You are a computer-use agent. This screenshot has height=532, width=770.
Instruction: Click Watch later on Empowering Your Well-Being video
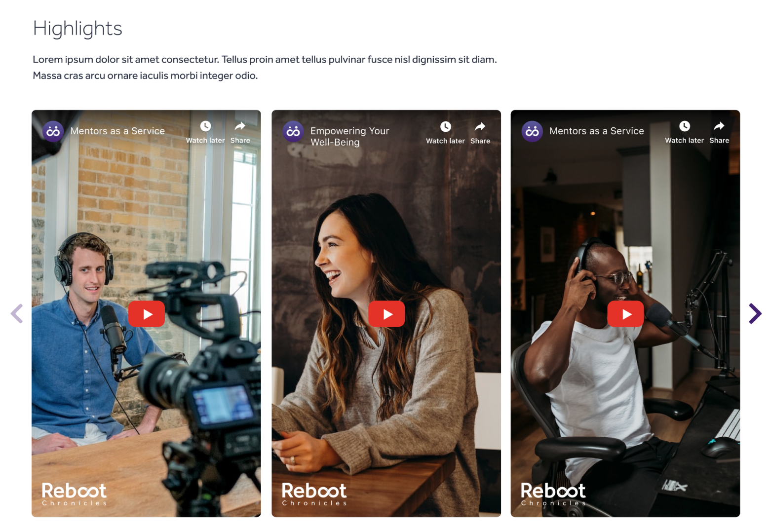(445, 133)
